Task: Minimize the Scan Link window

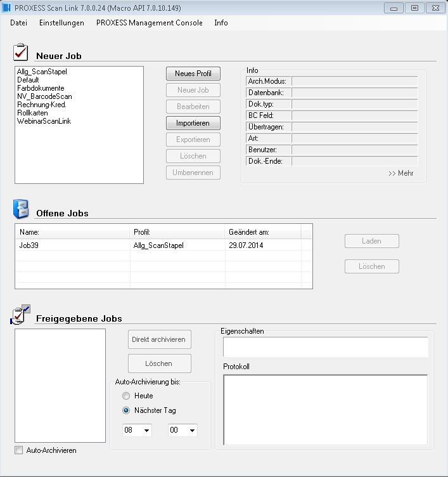Action: pos(394,8)
